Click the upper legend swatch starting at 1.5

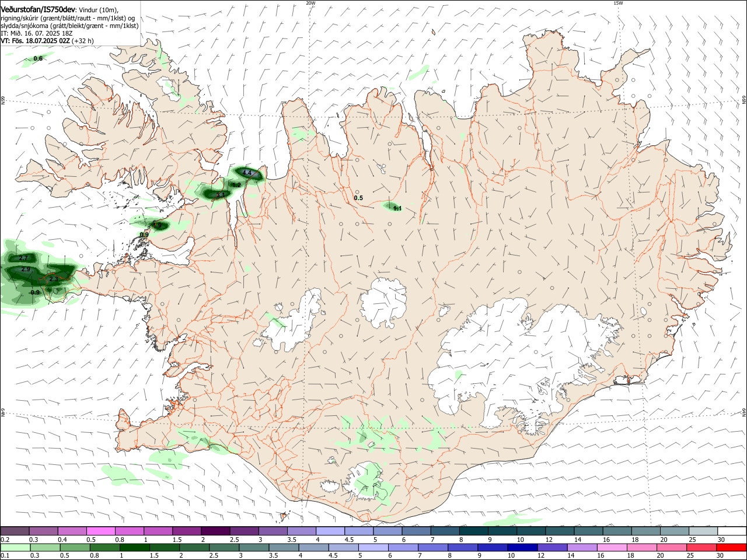click(x=186, y=531)
